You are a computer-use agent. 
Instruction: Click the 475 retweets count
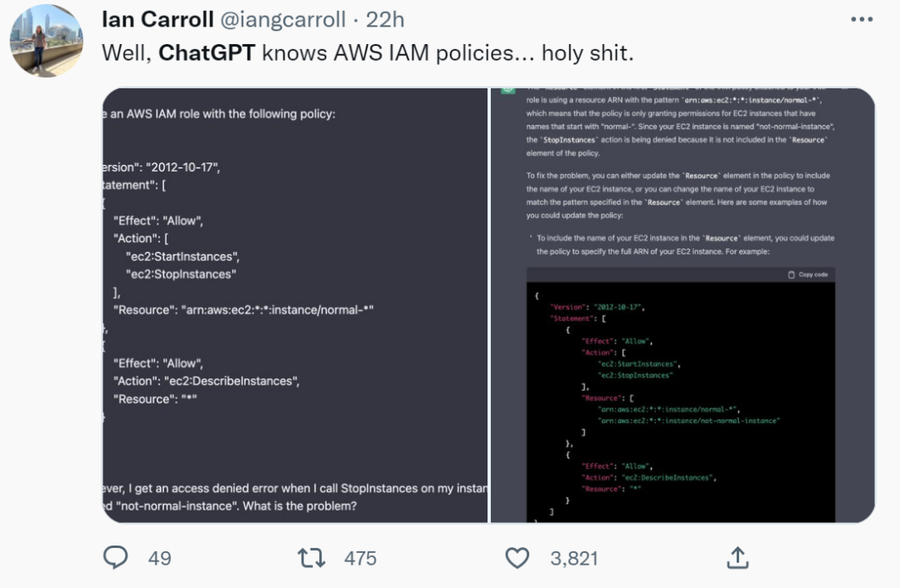pyautogui.click(x=360, y=558)
